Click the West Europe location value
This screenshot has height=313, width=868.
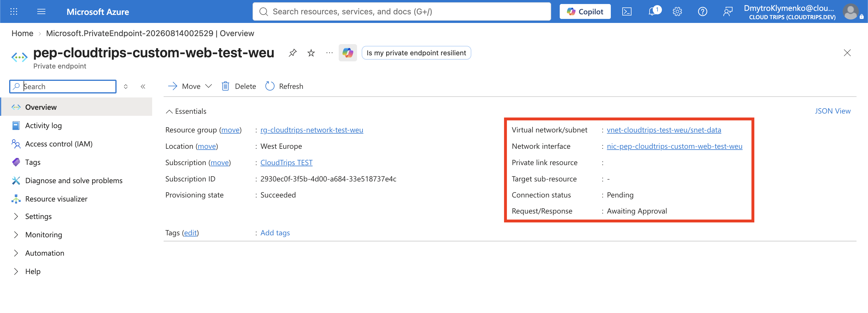281,146
